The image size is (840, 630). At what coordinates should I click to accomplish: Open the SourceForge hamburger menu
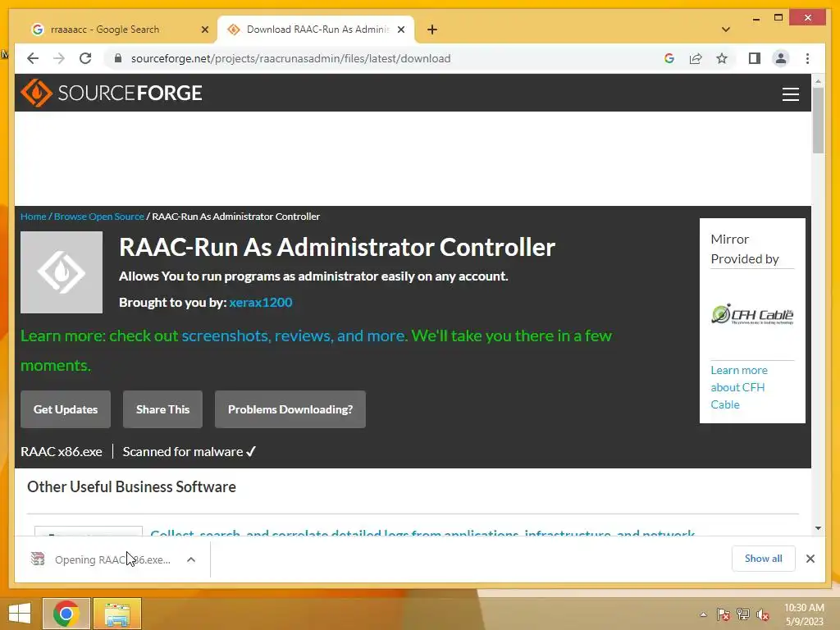point(790,94)
